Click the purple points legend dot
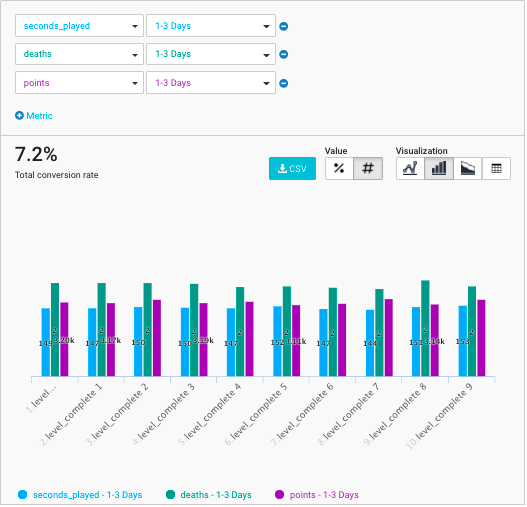 [280, 496]
